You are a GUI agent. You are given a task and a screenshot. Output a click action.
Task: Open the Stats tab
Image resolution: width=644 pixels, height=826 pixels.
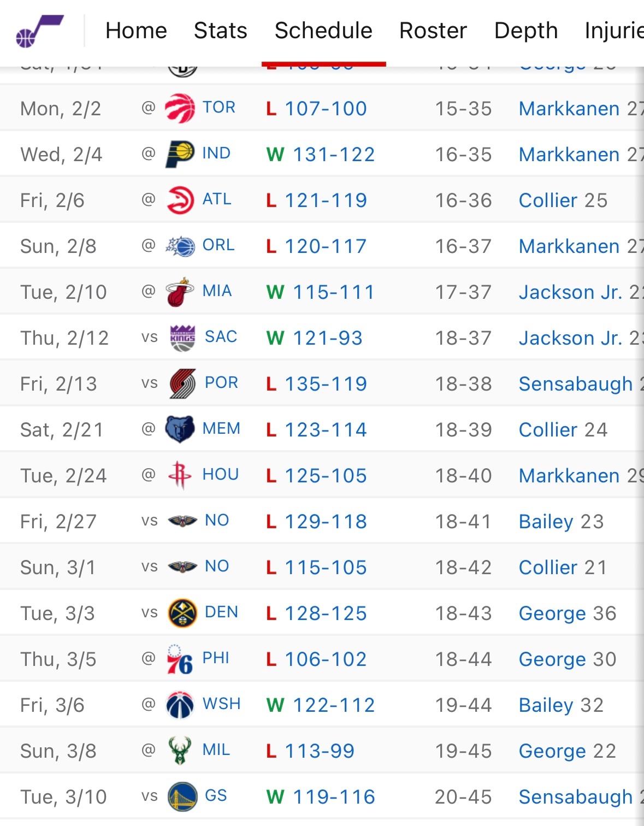click(x=221, y=31)
